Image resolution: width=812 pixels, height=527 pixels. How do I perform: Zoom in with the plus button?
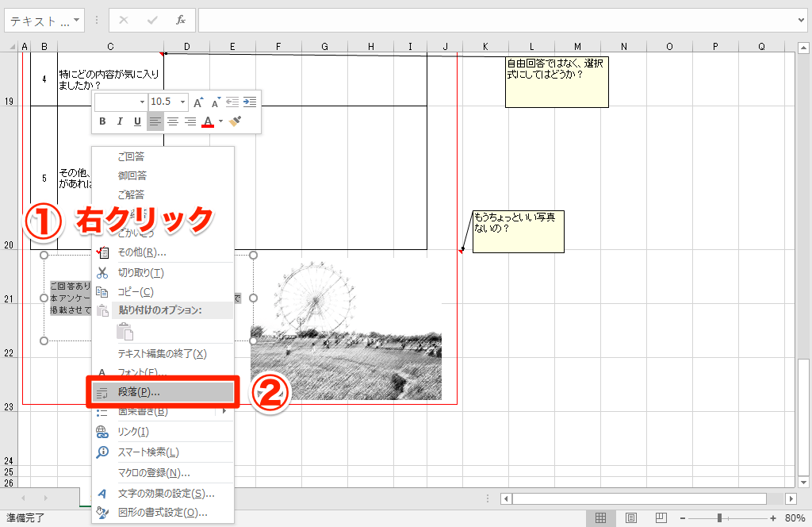773,517
